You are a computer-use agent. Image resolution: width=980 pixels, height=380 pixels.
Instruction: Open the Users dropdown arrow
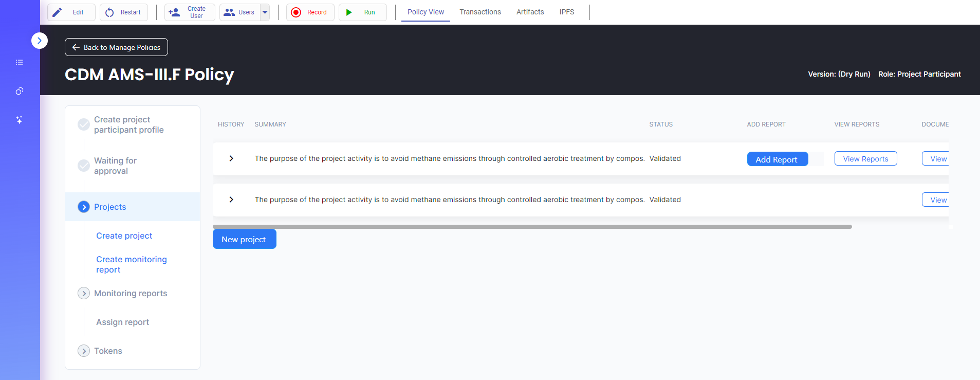(265, 12)
